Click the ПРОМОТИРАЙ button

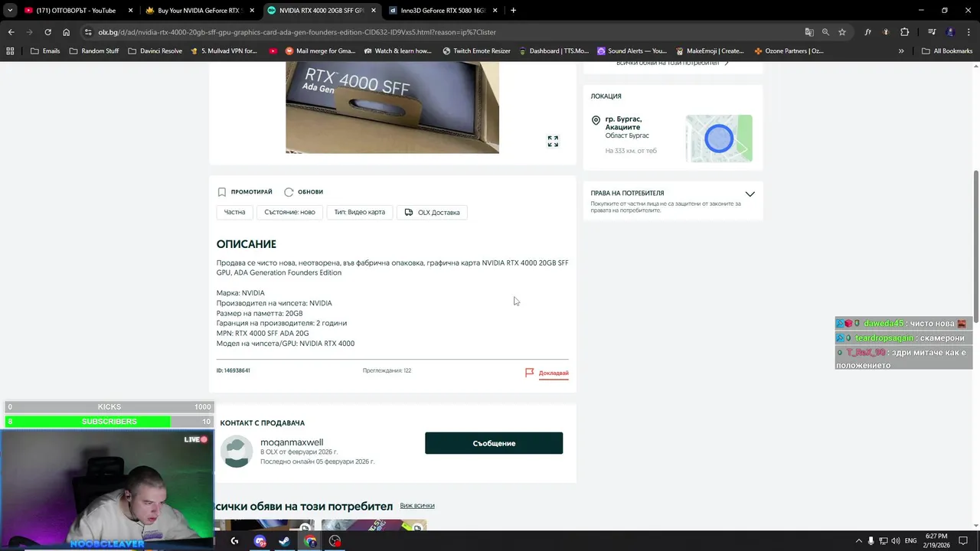tap(244, 192)
